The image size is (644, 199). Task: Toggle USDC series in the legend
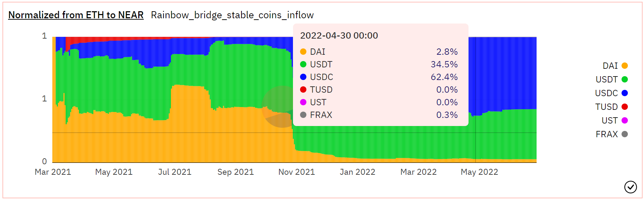[606, 93]
